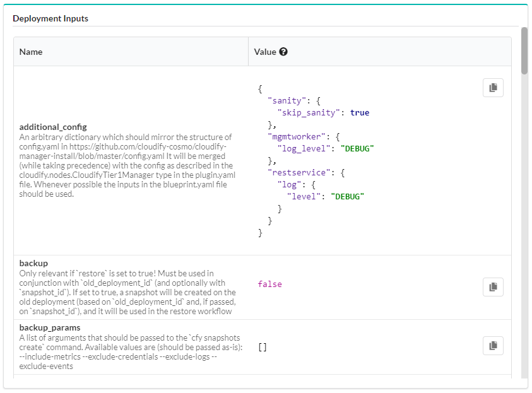Click the true value of skip_sanity
Image resolution: width=532 pixels, height=393 pixels.
360,112
